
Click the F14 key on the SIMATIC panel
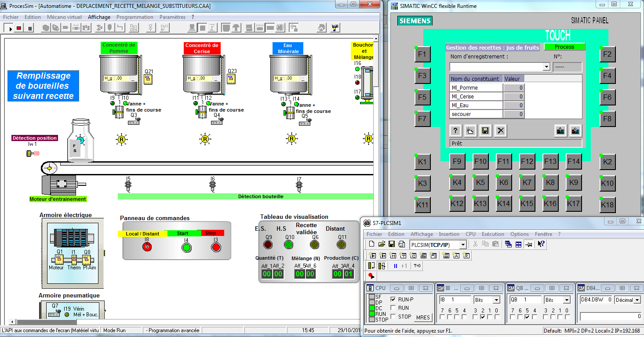pos(573,162)
